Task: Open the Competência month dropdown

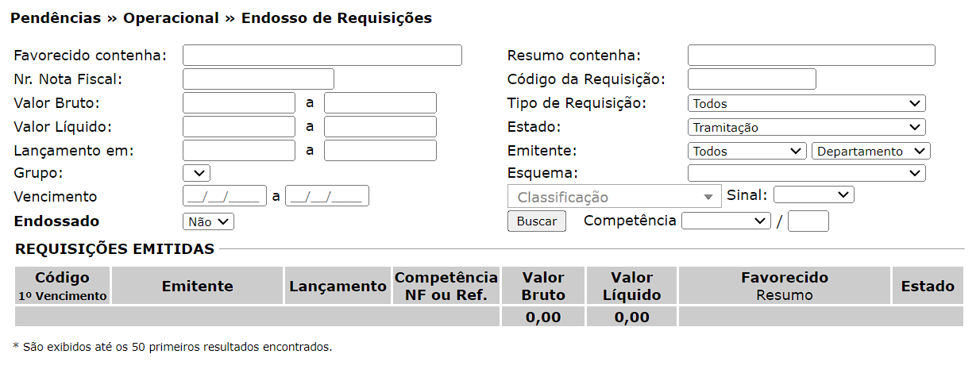Action: pos(726,221)
